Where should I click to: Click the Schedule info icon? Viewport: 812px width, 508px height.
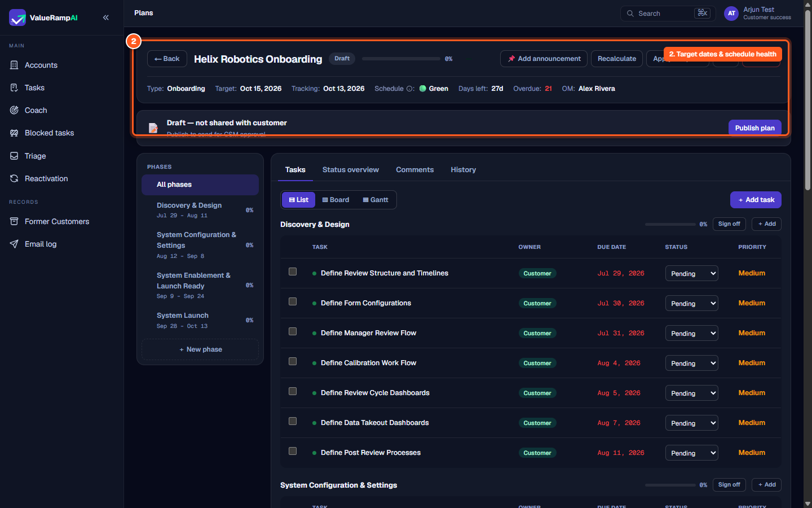click(x=410, y=89)
